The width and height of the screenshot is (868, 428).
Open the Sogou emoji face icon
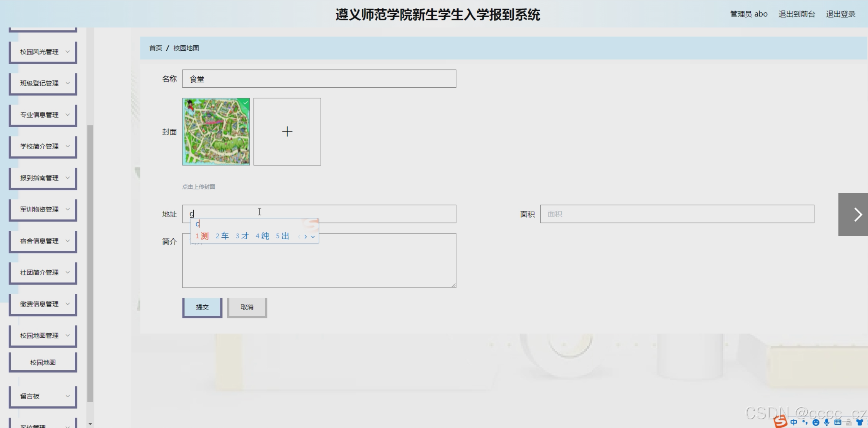pyautogui.click(x=816, y=423)
